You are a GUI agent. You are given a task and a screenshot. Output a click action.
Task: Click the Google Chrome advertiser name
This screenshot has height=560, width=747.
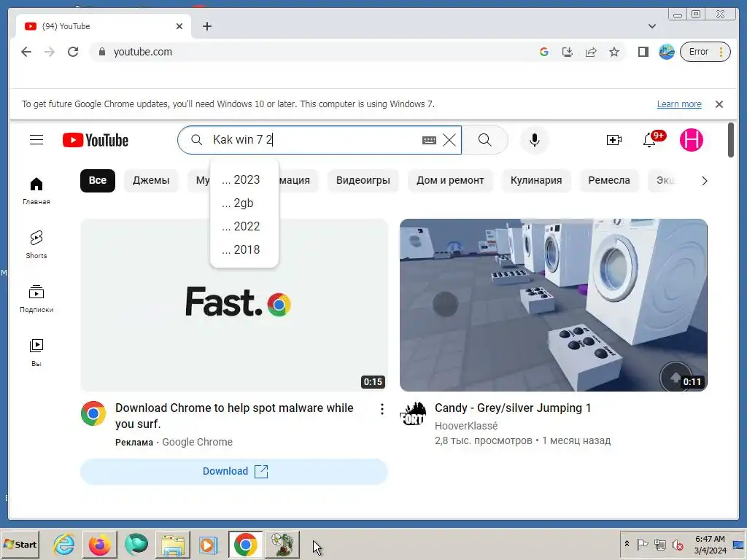point(197,442)
